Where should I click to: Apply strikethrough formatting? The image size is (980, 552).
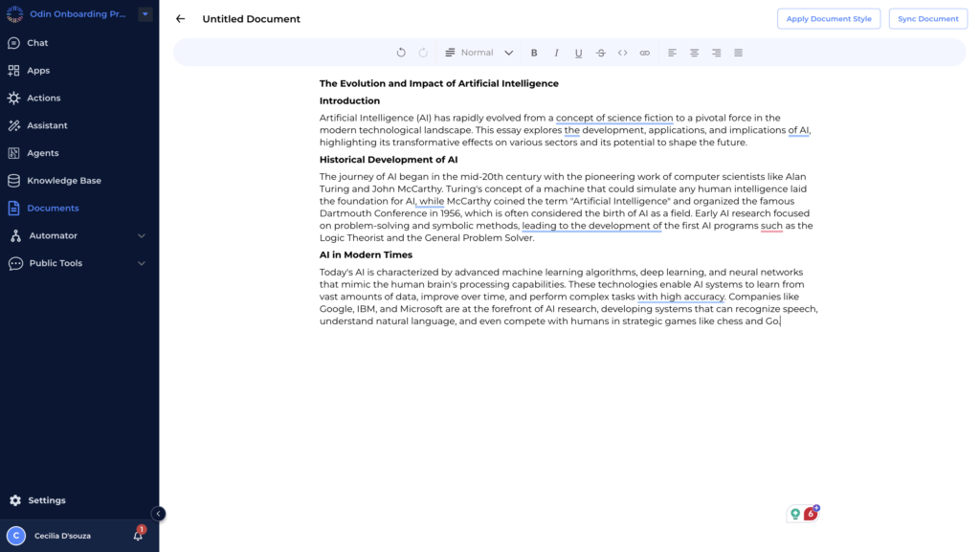[600, 53]
